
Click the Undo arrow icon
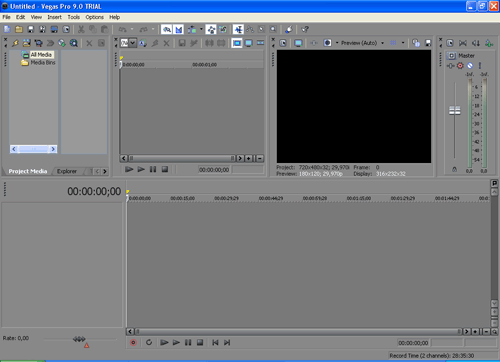123,29
